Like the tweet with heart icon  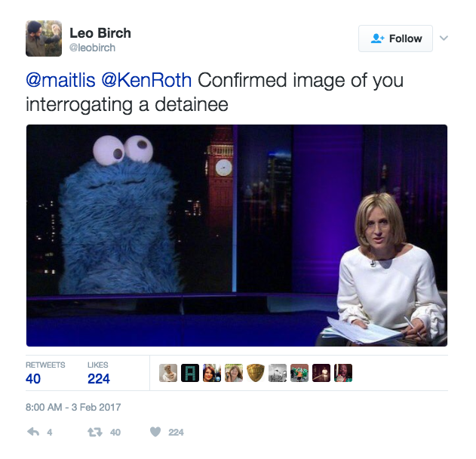[x=155, y=432]
